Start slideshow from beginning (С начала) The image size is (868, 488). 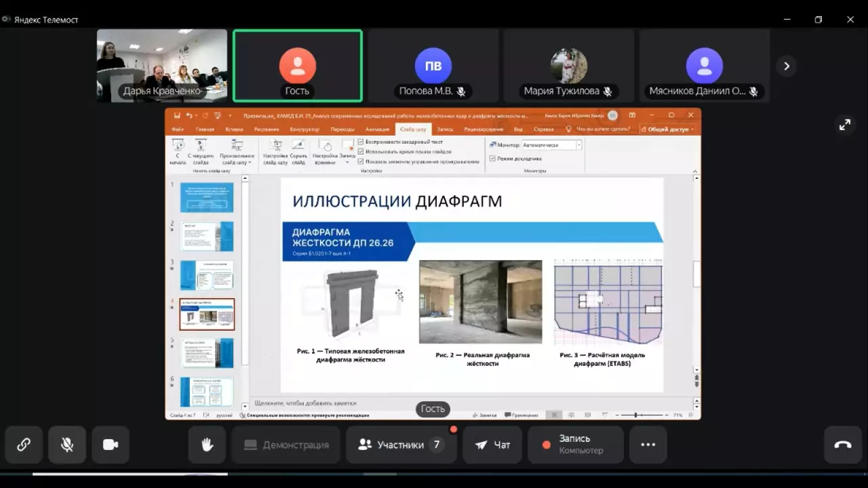tap(178, 152)
